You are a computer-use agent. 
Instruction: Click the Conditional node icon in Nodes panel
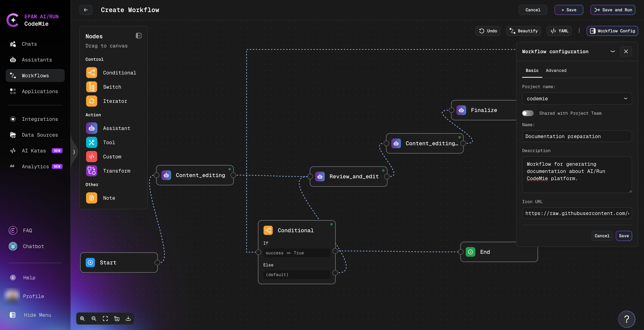coord(91,73)
